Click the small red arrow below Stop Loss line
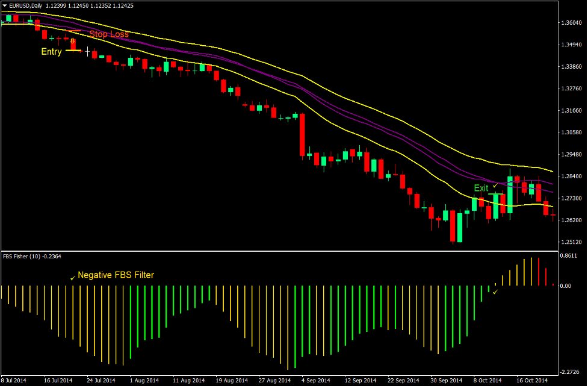Screen dimensions: 588x386 (72, 40)
